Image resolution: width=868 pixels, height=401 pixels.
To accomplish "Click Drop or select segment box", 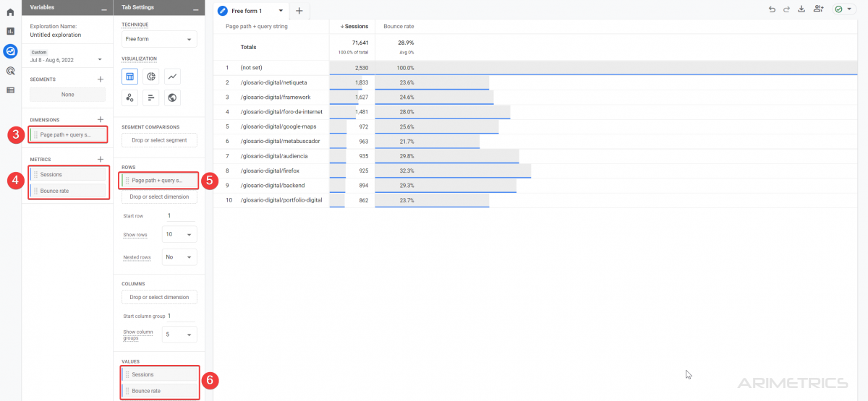I will point(159,140).
